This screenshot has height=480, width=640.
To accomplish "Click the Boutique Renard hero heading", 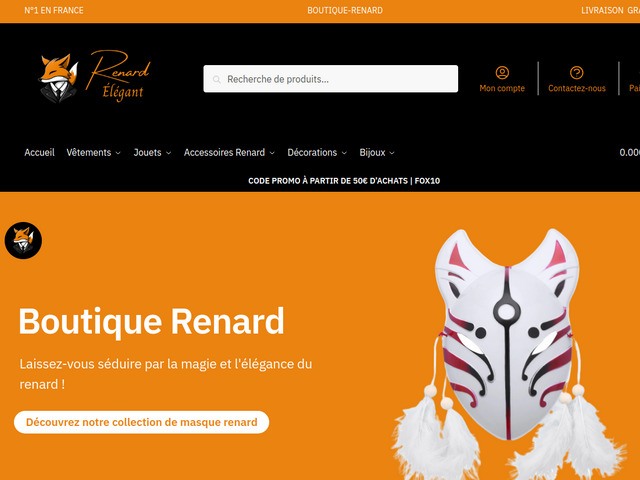I will pos(151,321).
